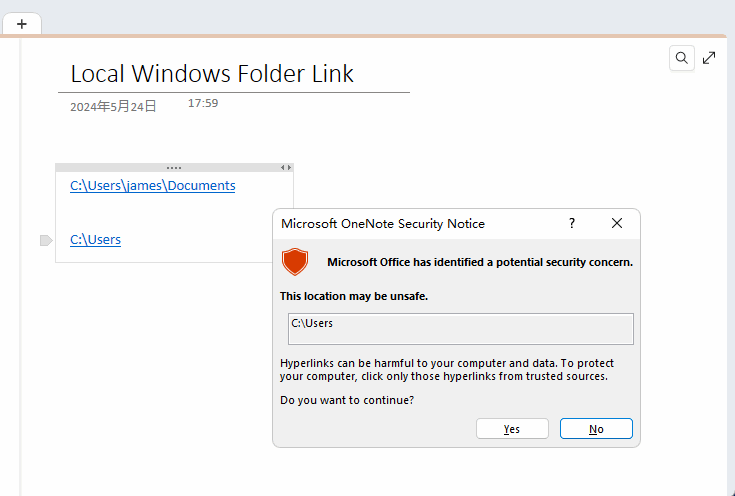Close the Security Notice dialog

(617, 223)
